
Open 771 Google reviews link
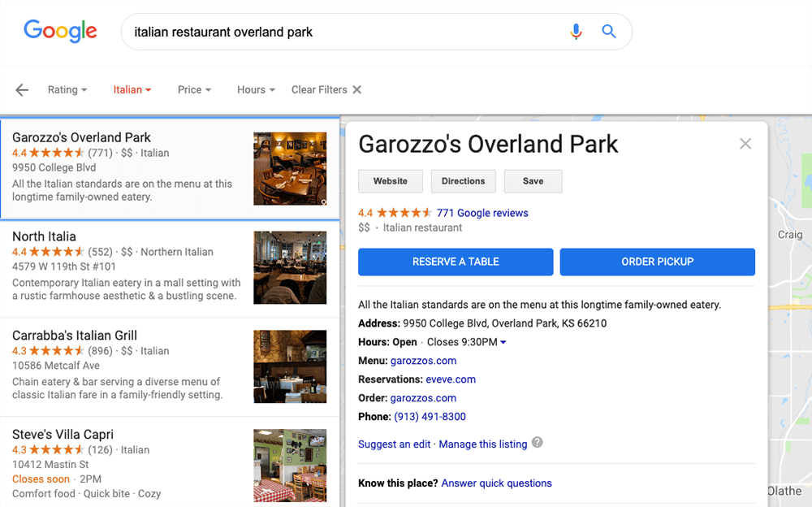tap(482, 213)
